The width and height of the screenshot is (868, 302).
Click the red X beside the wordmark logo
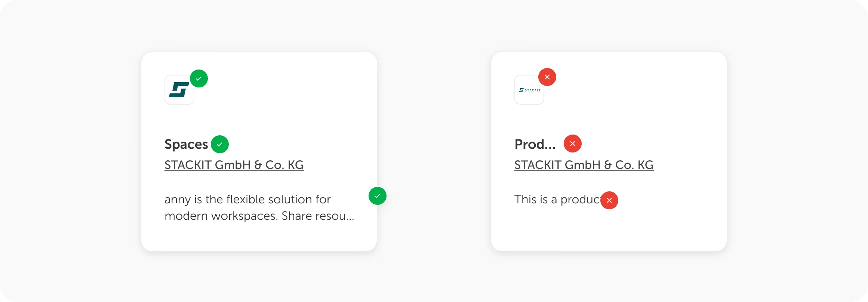(x=547, y=77)
